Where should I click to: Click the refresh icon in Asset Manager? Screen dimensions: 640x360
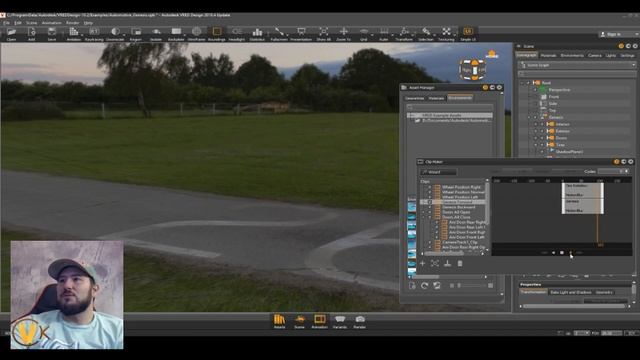[x=424, y=286]
